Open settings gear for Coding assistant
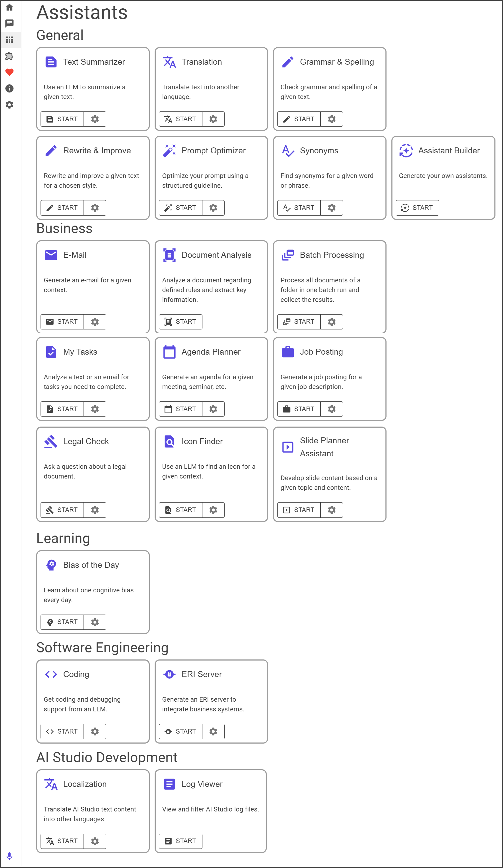 tap(95, 732)
